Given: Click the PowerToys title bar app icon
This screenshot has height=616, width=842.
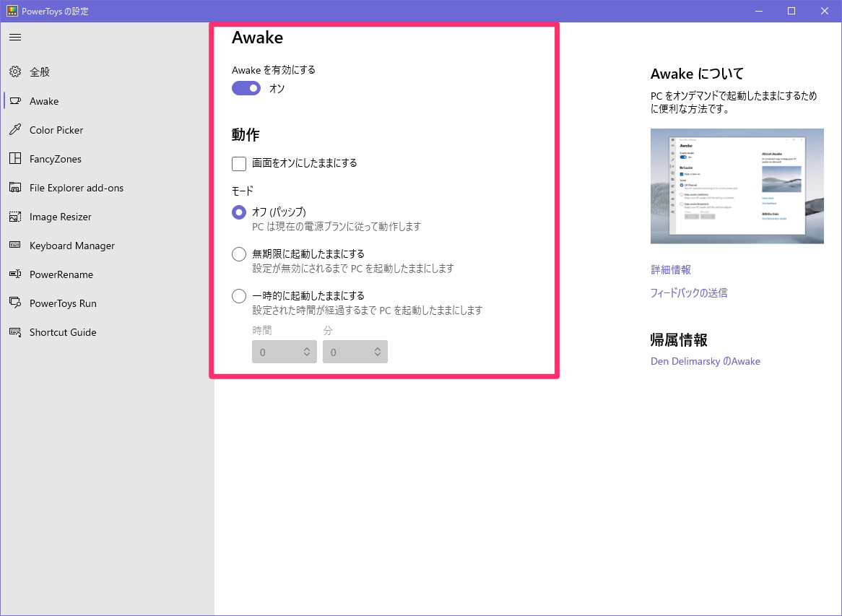Looking at the screenshot, I should pyautogui.click(x=12, y=11).
